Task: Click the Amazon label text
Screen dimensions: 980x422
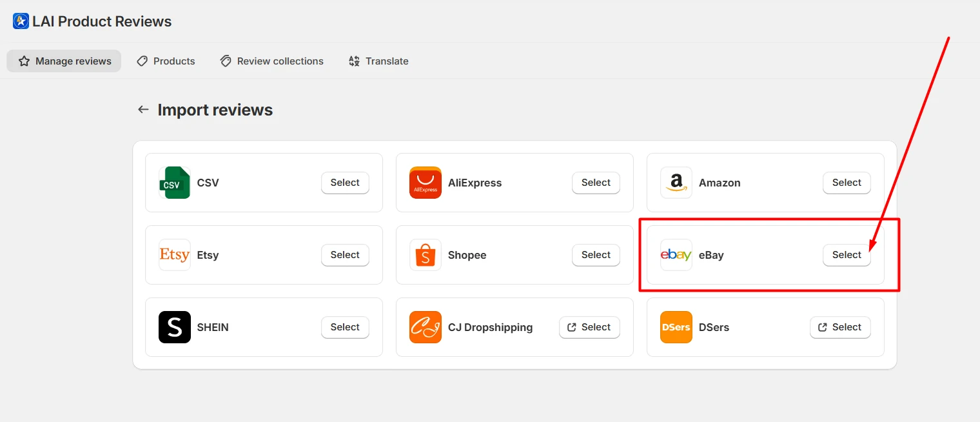Action: pos(720,183)
